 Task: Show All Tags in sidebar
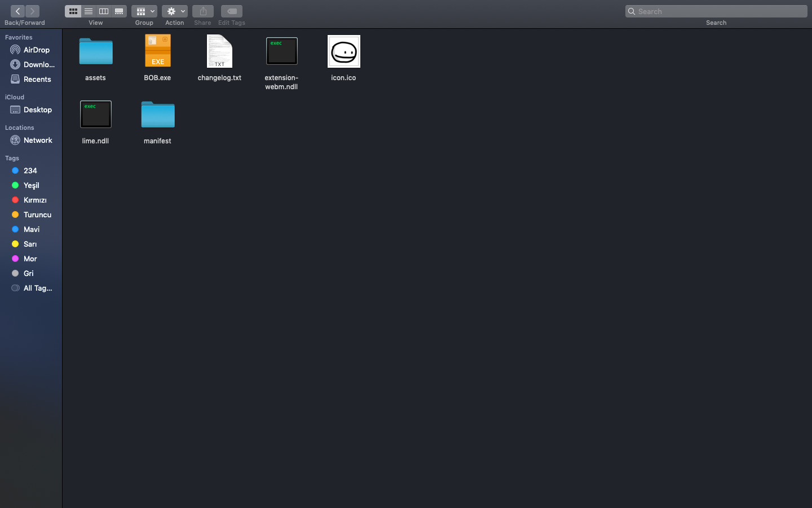[37, 288]
